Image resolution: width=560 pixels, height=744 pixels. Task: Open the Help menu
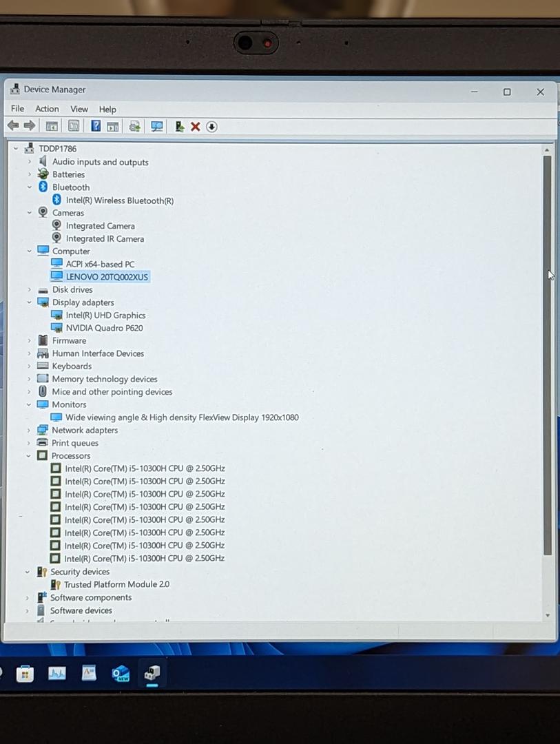coord(107,110)
